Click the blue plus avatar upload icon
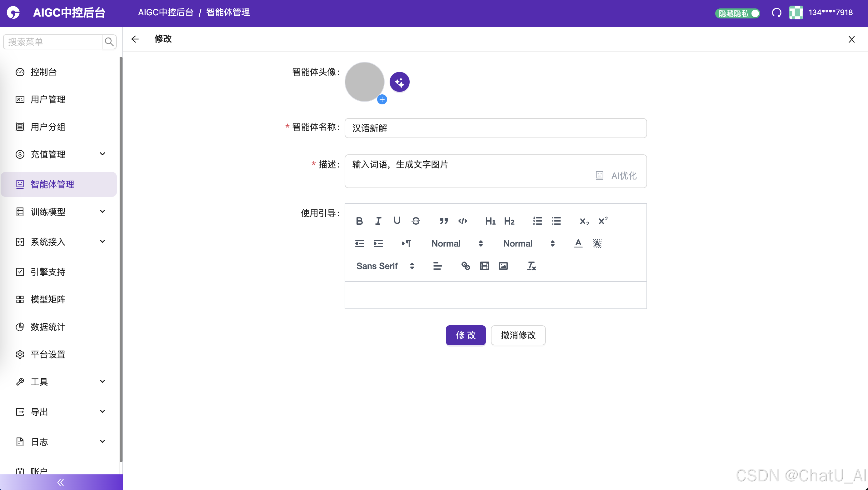868x490 pixels. coord(382,99)
